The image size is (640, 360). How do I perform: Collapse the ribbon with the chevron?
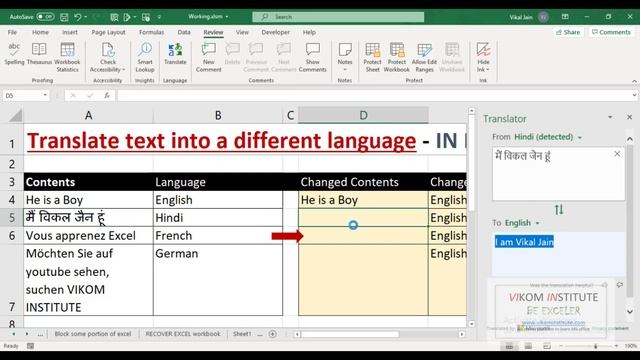634,81
